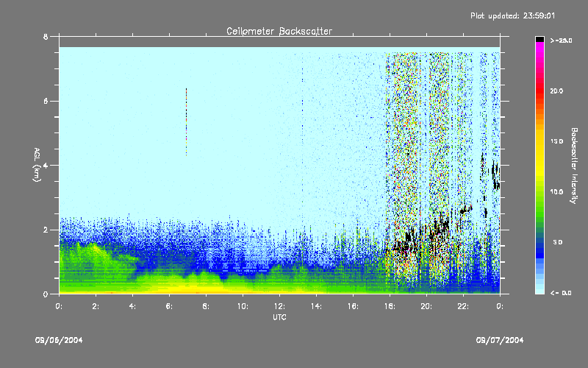
Task: Click the "16:" UTC hour tick label
Action: [x=353, y=306]
